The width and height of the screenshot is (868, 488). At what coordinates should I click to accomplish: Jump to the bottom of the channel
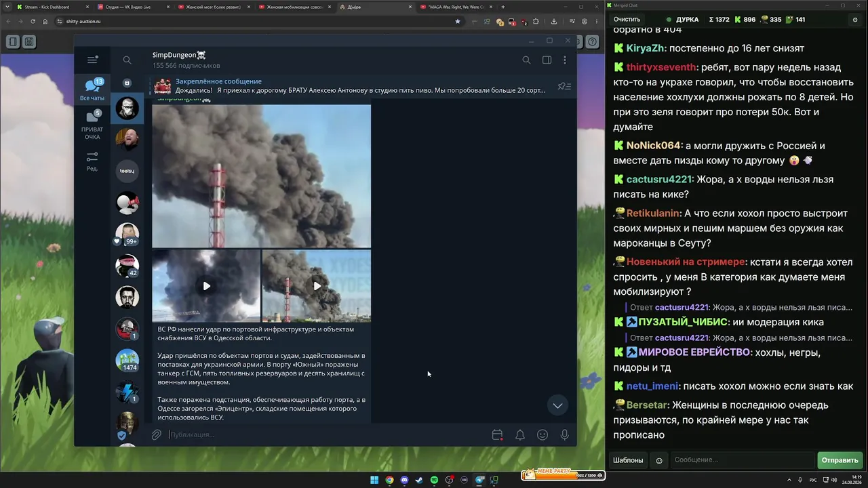(x=557, y=405)
